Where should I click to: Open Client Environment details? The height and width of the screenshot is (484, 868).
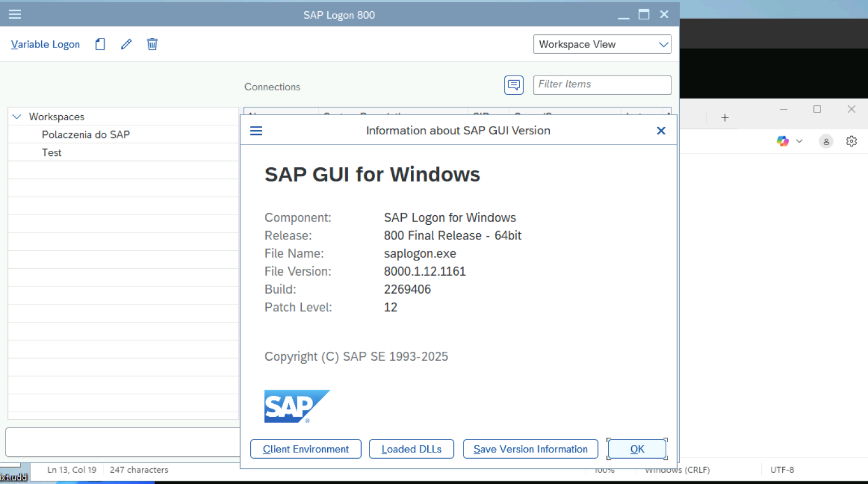(x=305, y=449)
